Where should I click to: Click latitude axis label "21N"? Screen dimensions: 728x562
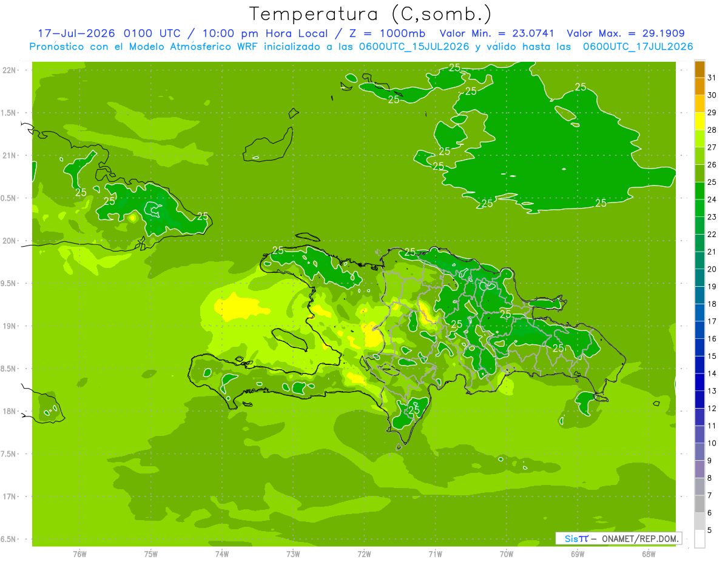point(10,155)
